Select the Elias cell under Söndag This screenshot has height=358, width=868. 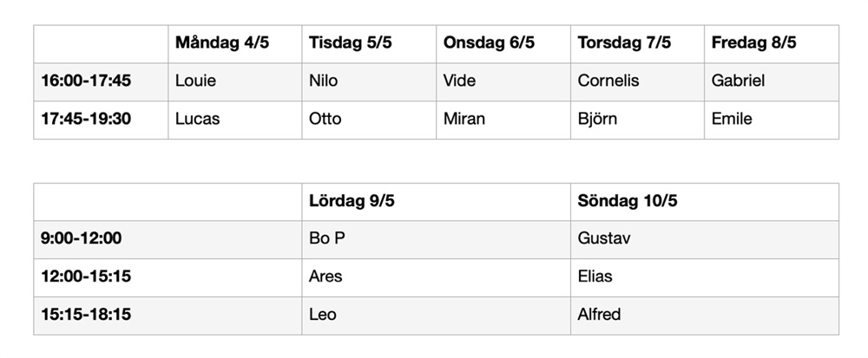click(595, 277)
